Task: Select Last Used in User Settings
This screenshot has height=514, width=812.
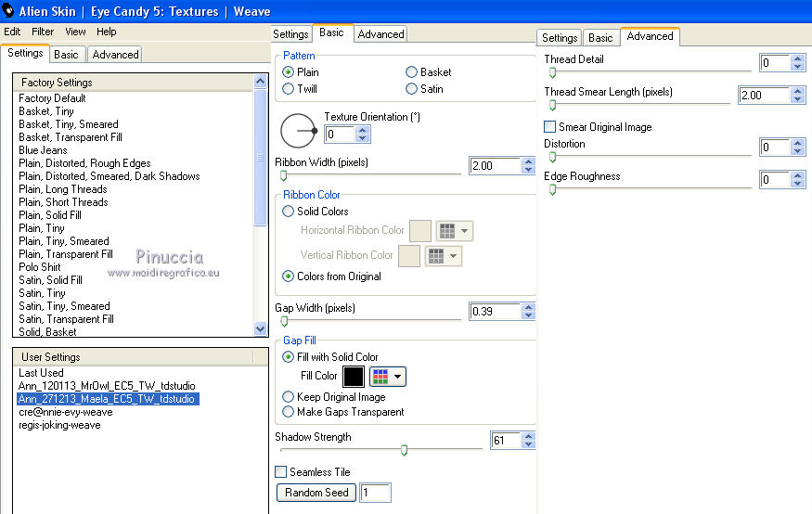Action: 41,373
